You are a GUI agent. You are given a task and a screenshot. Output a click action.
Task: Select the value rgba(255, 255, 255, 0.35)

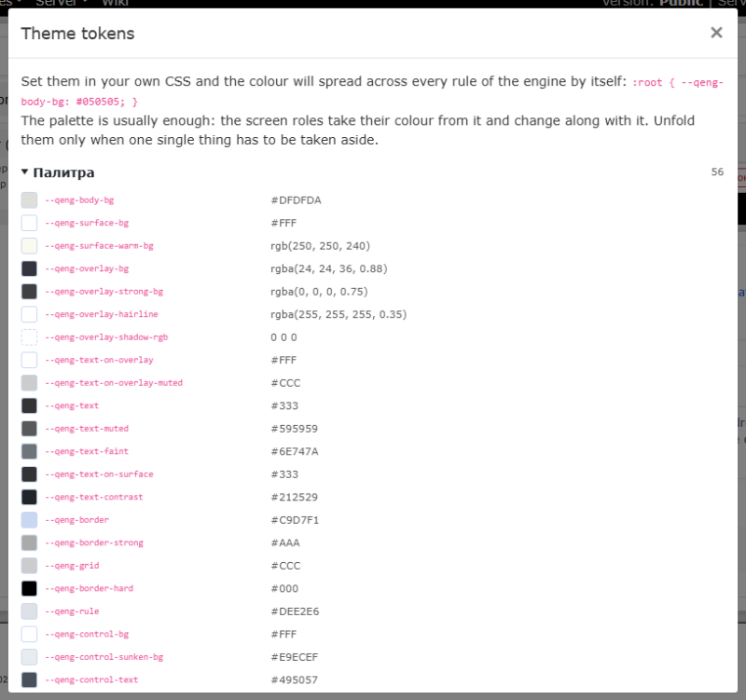pos(338,314)
